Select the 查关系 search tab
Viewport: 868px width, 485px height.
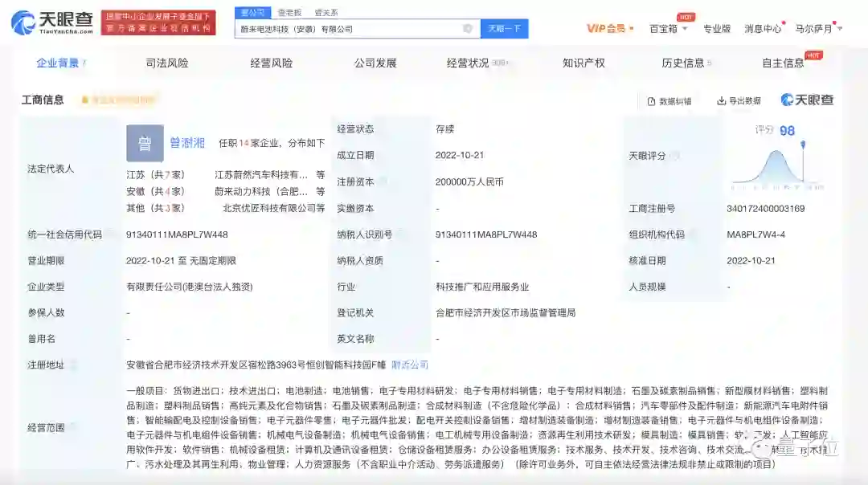pyautogui.click(x=326, y=12)
